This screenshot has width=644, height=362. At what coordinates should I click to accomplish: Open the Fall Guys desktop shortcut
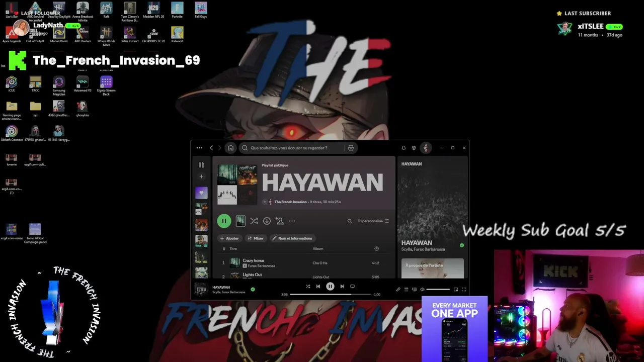point(201,10)
